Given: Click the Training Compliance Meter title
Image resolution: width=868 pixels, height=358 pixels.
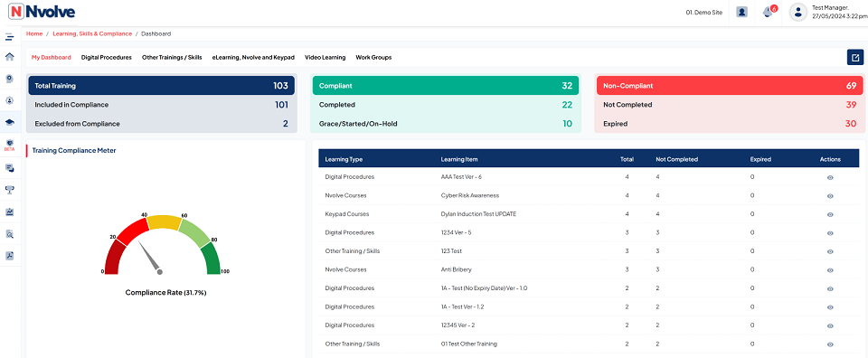Looking at the screenshot, I should (74, 150).
